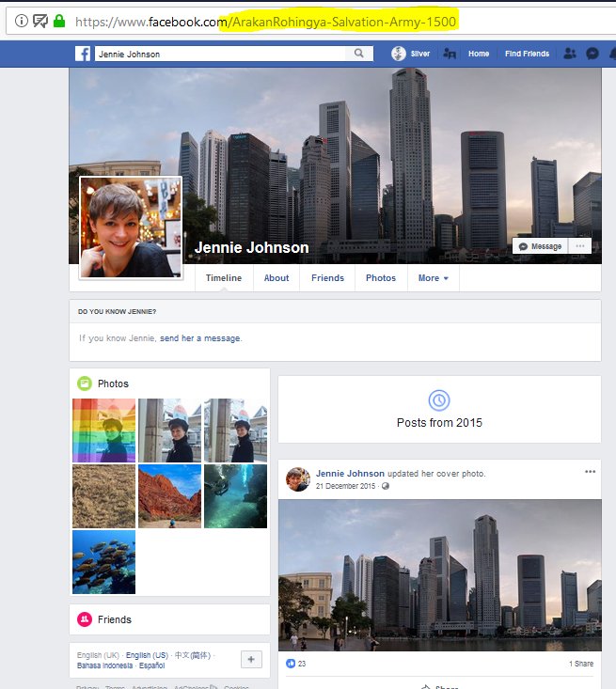The width and height of the screenshot is (616, 689).
Task: Click the pink Friends section icon
Action: (x=85, y=619)
